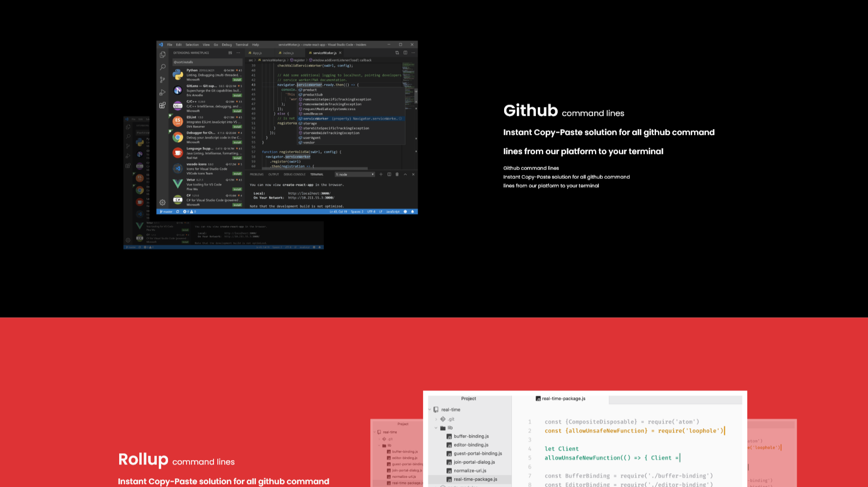Image resolution: width=868 pixels, height=487 pixels.
Task: Expand the .git folder in Atom tree
Action: tap(436, 419)
